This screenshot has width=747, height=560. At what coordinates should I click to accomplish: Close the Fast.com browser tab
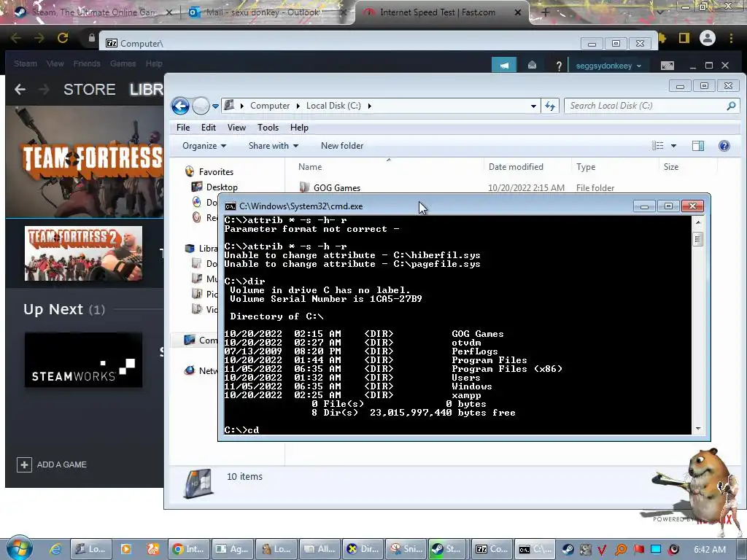(x=518, y=12)
